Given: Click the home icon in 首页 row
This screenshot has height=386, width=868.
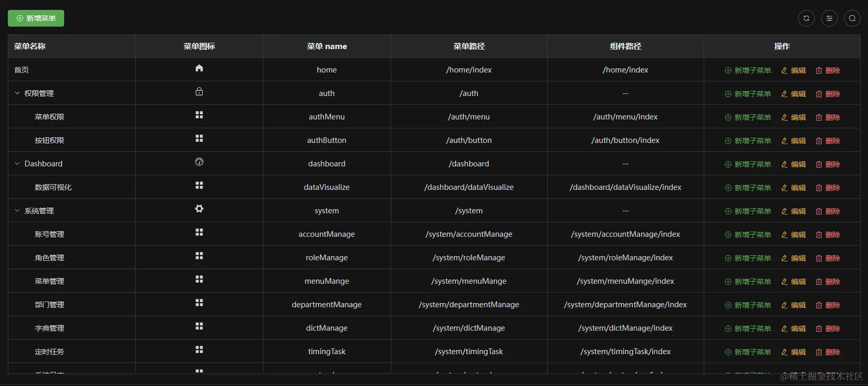Looking at the screenshot, I should [199, 68].
